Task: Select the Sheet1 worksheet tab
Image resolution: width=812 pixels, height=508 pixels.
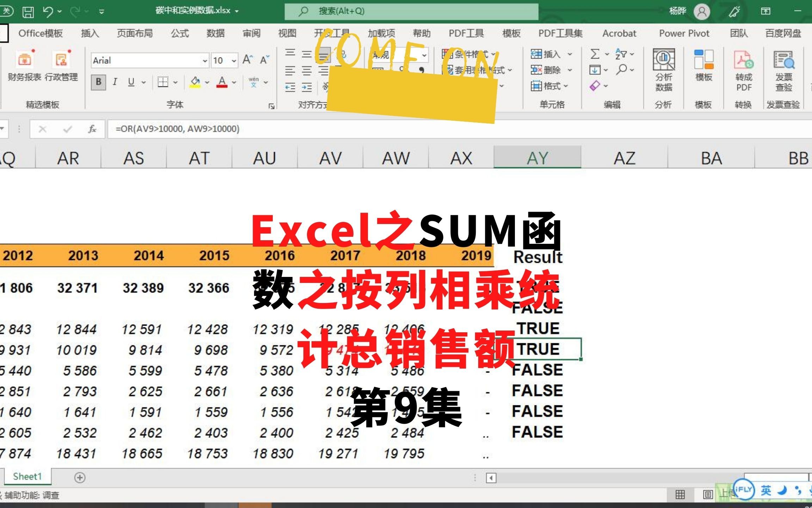Action: click(27, 477)
